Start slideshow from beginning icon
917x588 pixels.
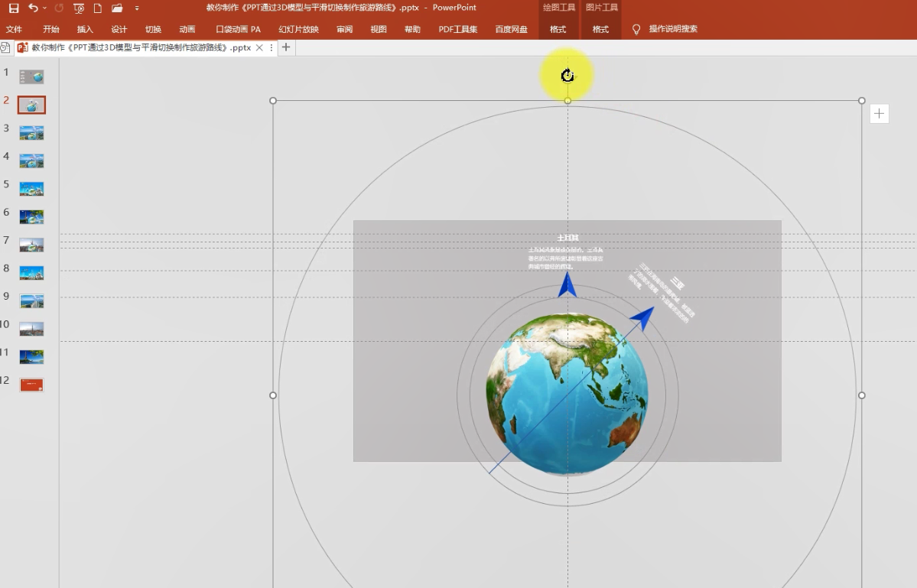click(79, 8)
